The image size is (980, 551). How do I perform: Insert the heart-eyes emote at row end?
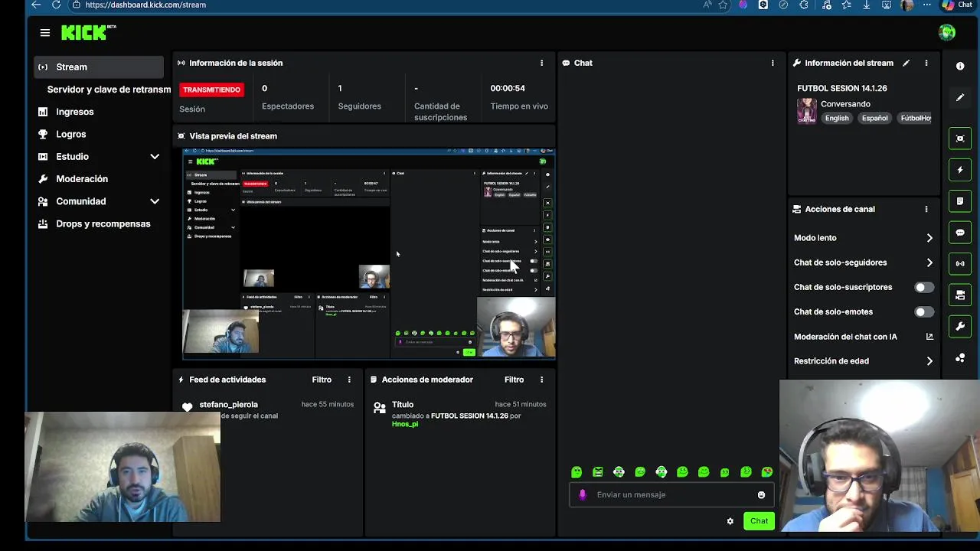tap(767, 472)
